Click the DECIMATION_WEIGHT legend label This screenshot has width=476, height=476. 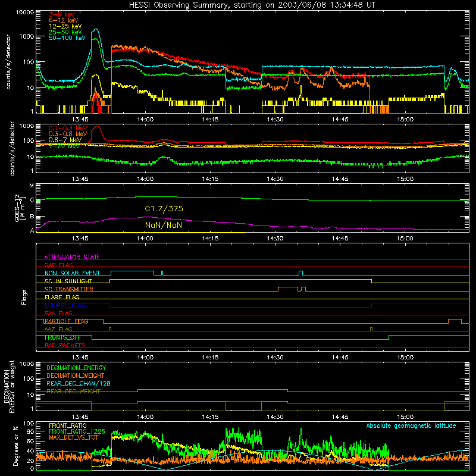[76, 375]
